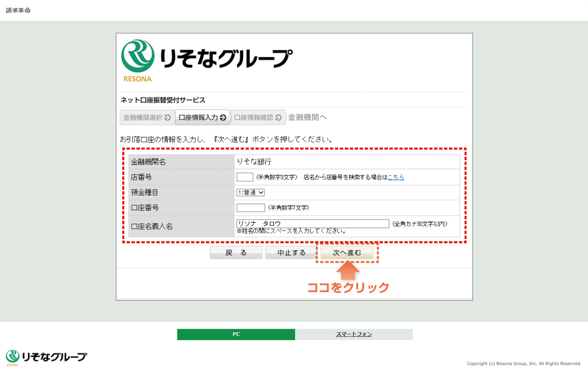Click the 戻る button

tap(236, 253)
